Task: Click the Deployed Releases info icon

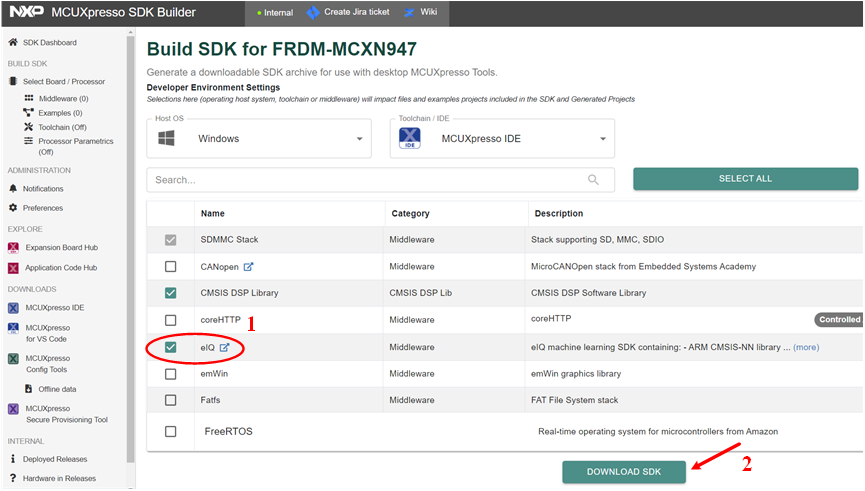Action: [13, 458]
